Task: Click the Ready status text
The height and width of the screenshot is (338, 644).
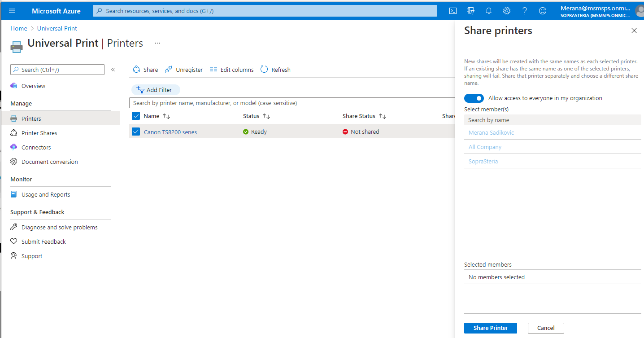Action: coord(259,132)
